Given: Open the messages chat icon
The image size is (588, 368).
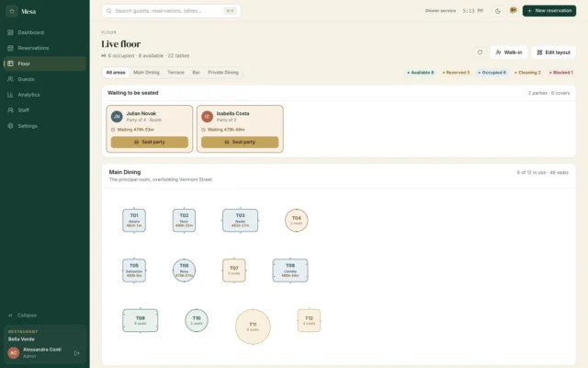Looking at the screenshot, I should coord(514,10).
